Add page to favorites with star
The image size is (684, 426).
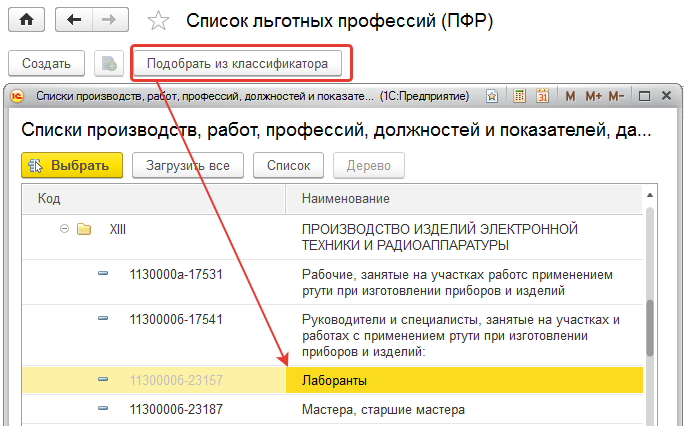point(158,20)
